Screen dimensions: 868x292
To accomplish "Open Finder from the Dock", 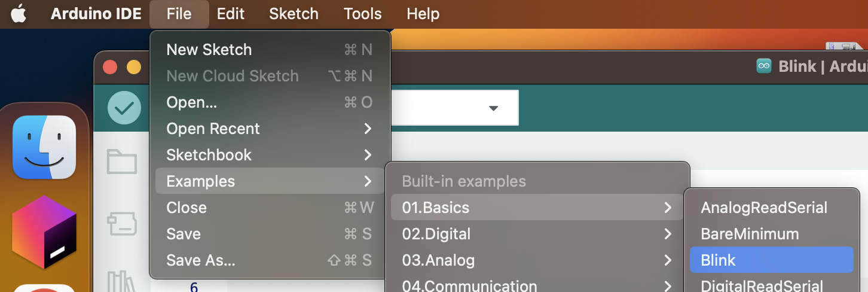I will click(44, 147).
